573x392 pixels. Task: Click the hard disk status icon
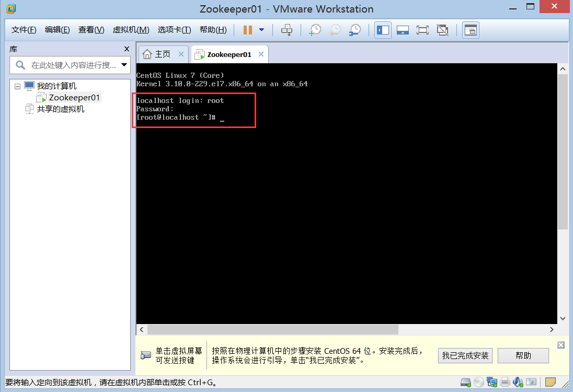465,383
